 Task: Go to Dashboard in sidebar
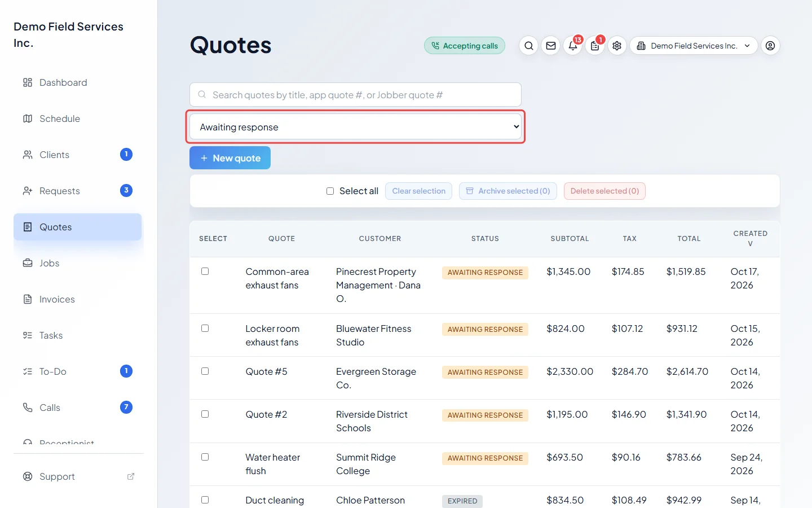pos(78,82)
